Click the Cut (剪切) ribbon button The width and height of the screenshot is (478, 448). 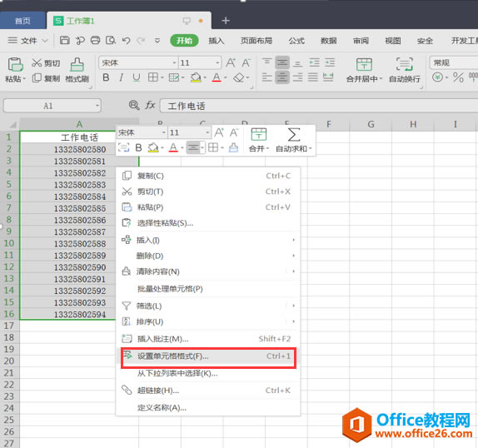click(x=46, y=63)
